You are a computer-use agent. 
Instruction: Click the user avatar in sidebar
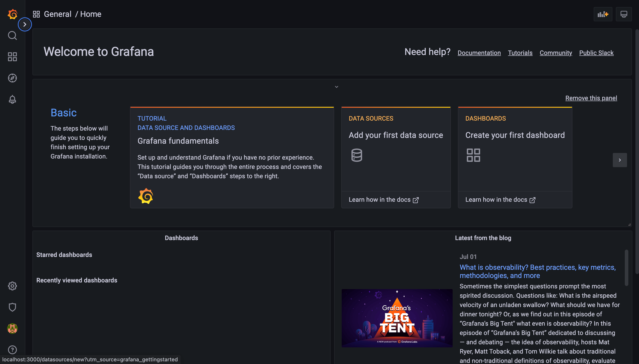click(12, 328)
